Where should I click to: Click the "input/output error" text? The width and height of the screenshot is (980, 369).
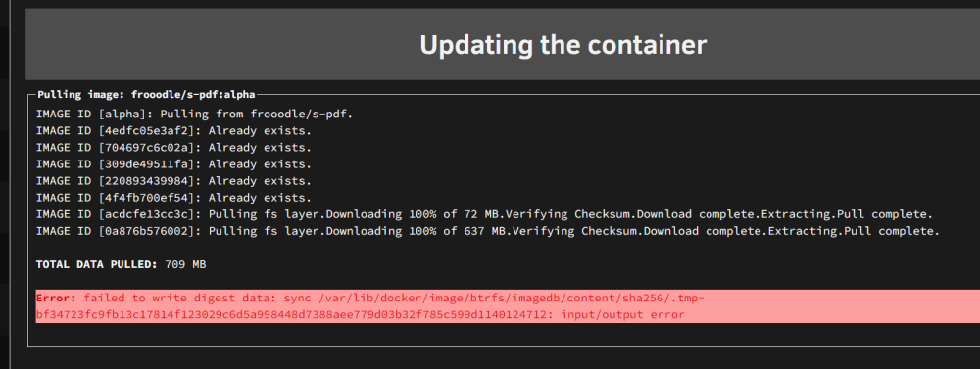coord(622,315)
